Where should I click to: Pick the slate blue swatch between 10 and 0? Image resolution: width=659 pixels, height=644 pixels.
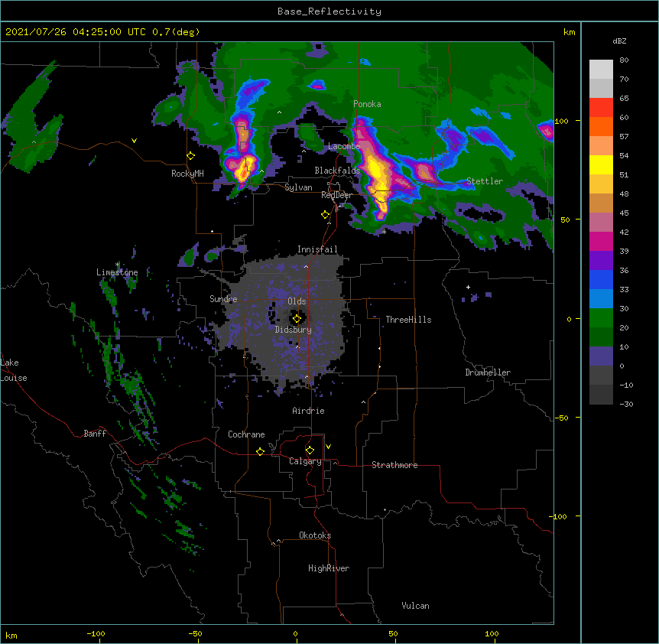[601, 356]
